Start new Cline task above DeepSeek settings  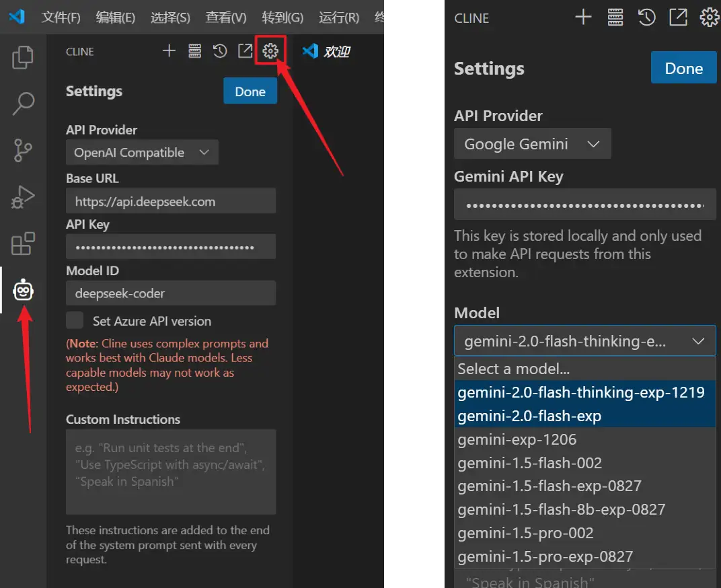(x=169, y=51)
